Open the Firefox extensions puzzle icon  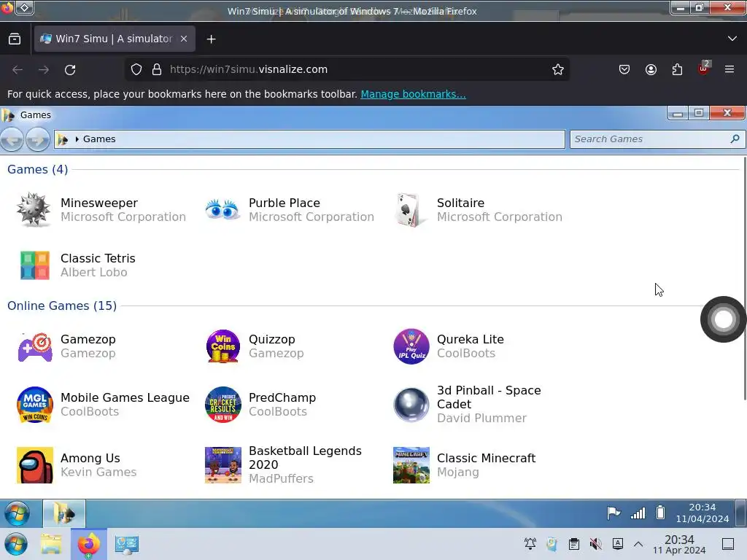pos(677,69)
